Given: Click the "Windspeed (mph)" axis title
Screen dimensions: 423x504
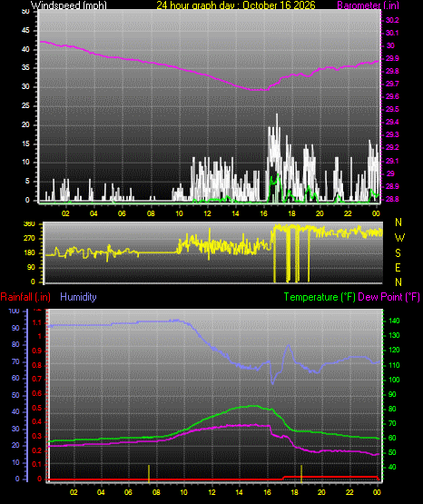Looking at the screenshot, I should coord(69,5).
